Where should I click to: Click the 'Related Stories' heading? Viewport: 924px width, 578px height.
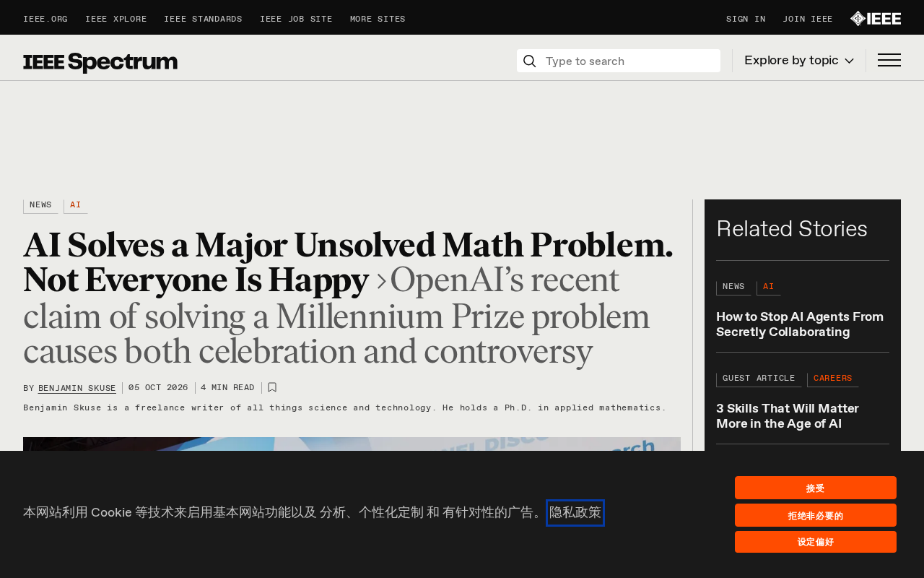coord(792,229)
